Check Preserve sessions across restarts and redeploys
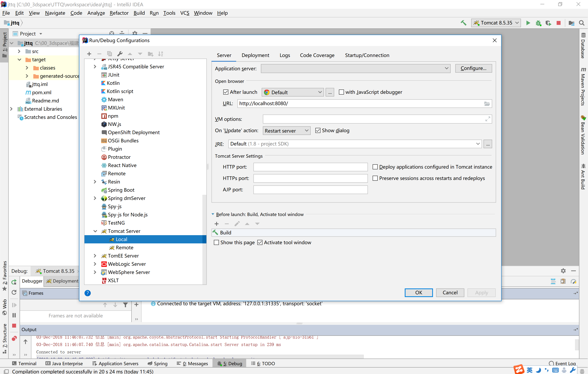Viewport: 588px width, 374px height. (375, 178)
